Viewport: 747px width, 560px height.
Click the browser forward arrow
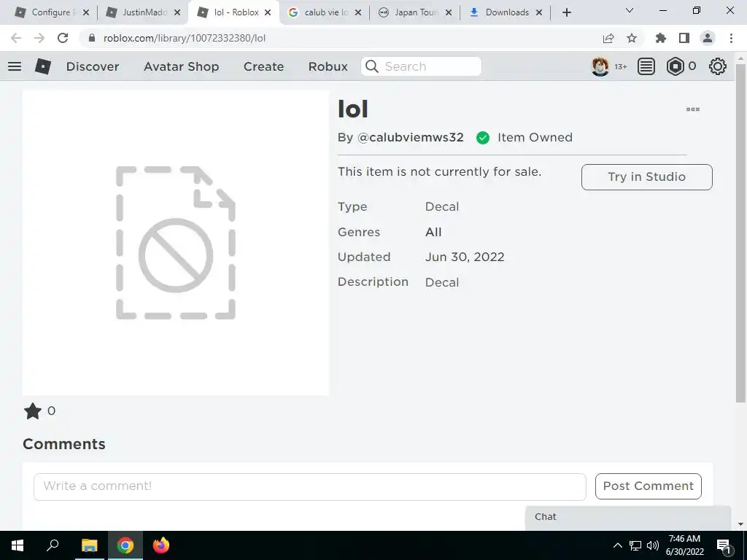click(39, 38)
